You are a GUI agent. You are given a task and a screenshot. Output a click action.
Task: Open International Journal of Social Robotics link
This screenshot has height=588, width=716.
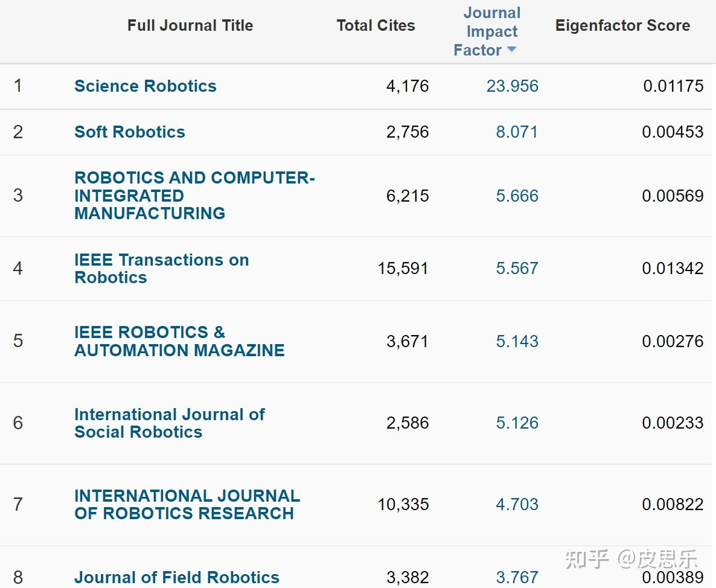170,423
